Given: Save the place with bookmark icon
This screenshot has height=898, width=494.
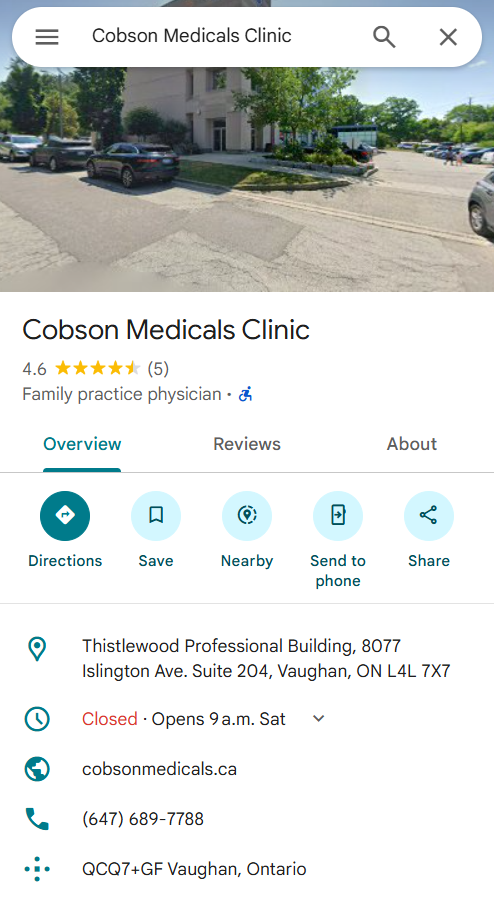Looking at the screenshot, I should [156, 515].
